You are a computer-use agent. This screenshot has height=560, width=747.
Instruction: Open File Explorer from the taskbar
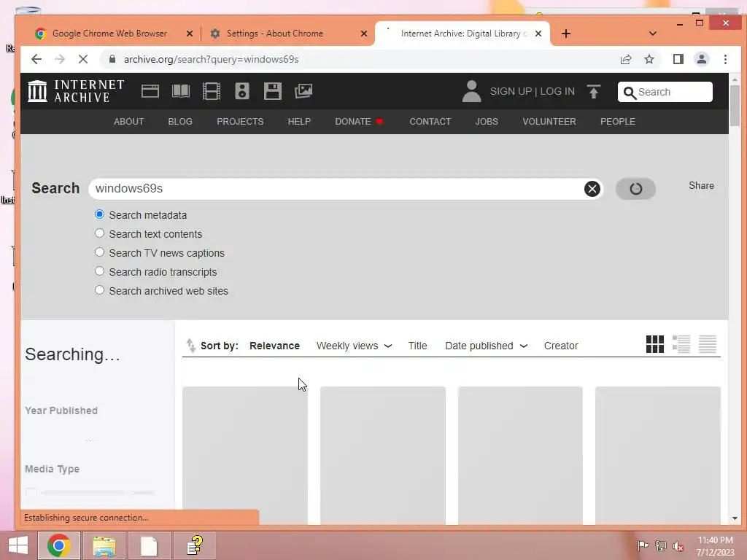[104, 545]
